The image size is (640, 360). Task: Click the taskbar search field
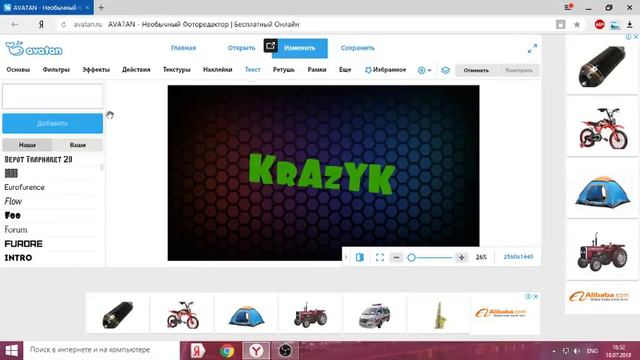(102, 350)
